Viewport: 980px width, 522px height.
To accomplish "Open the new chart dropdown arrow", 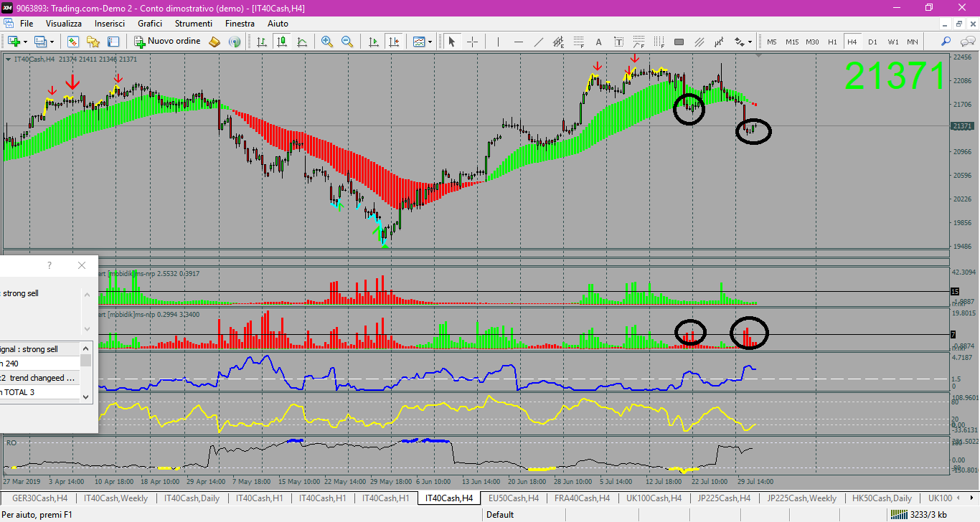I will point(25,42).
